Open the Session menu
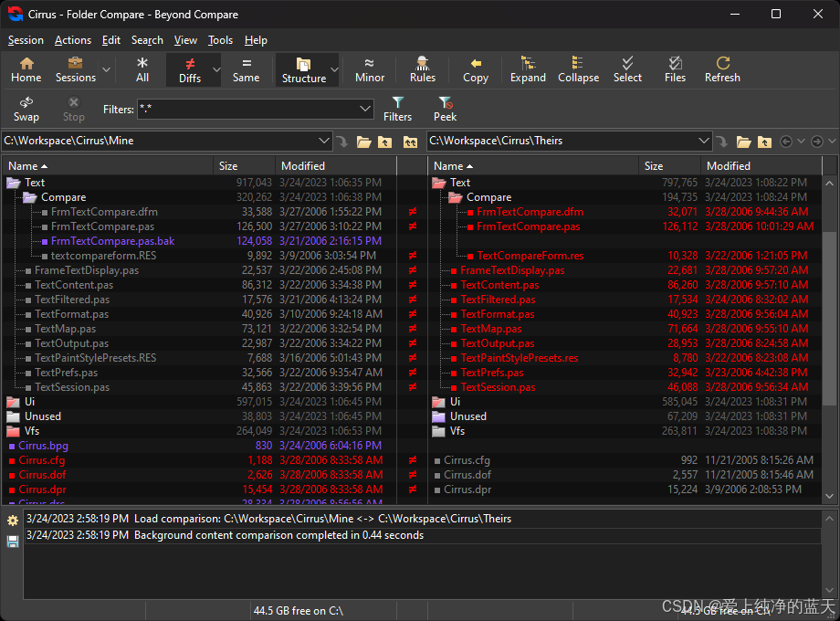Image resolution: width=840 pixels, height=621 pixels. pos(26,40)
